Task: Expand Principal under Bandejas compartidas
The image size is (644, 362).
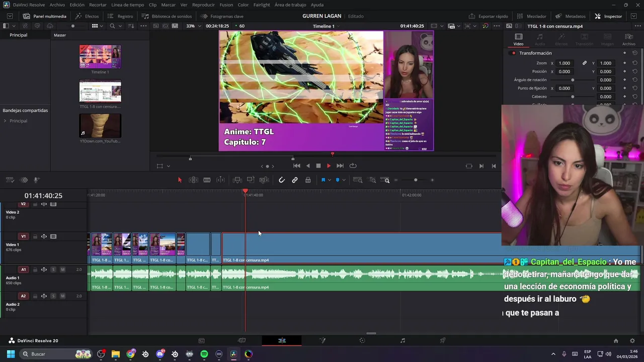Action: point(5,121)
